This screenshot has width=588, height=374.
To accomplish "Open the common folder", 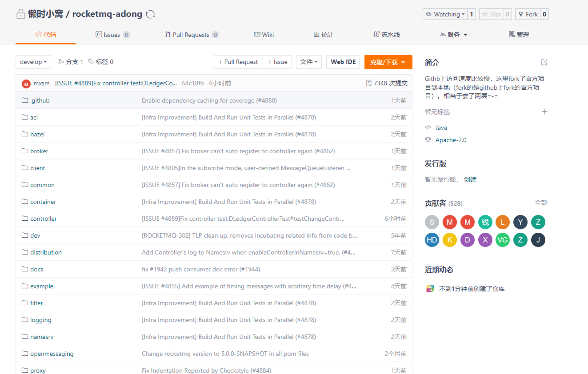I will [42, 185].
